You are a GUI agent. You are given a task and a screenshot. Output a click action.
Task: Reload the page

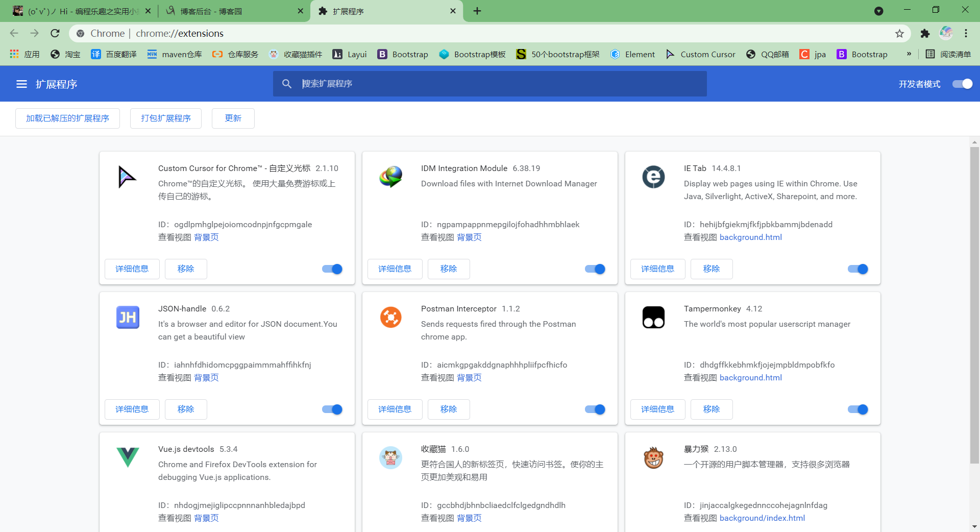[x=55, y=33]
